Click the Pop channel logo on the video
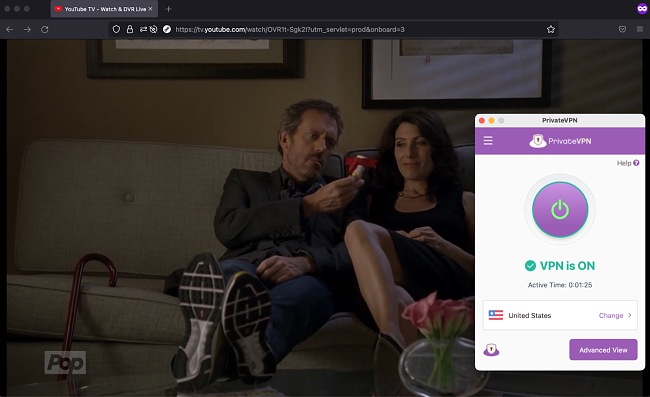 click(x=65, y=363)
